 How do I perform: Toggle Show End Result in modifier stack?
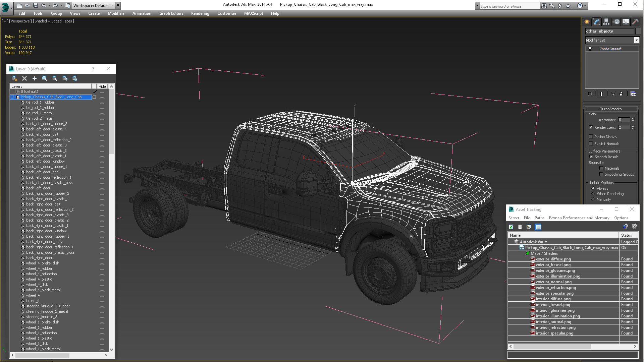click(x=601, y=94)
